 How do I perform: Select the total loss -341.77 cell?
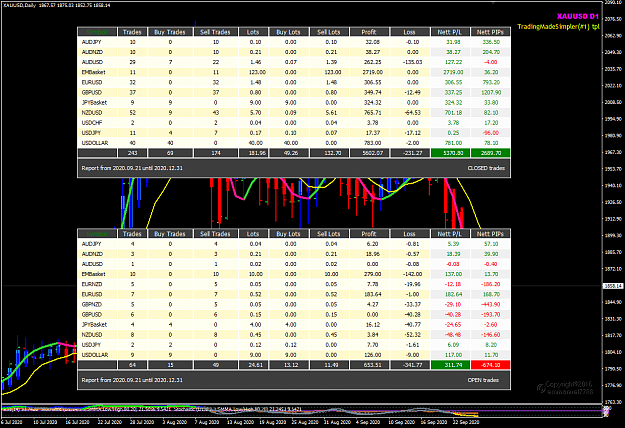coord(410,365)
